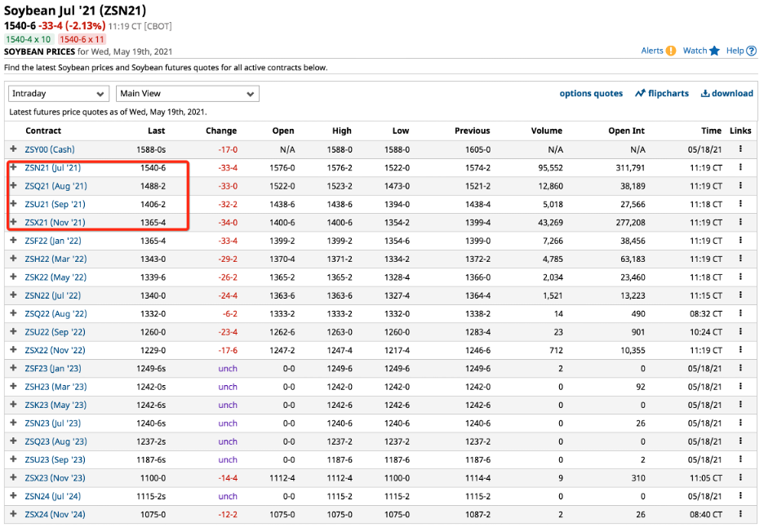Open links menu for ZSQ21 (Aug '21) row
The height and width of the screenshot is (532, 764).
click(x=740, y=185)
